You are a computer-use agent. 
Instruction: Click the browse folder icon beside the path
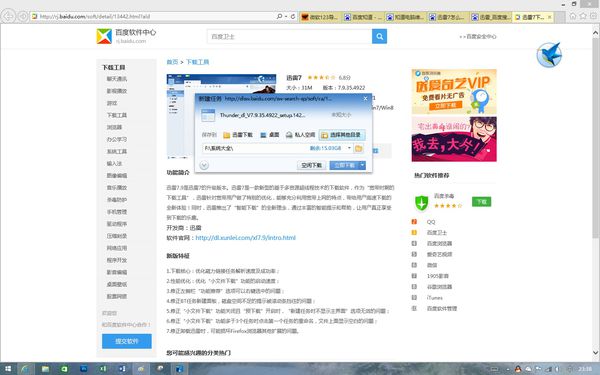pyautogui.click(x=359, y=148)
